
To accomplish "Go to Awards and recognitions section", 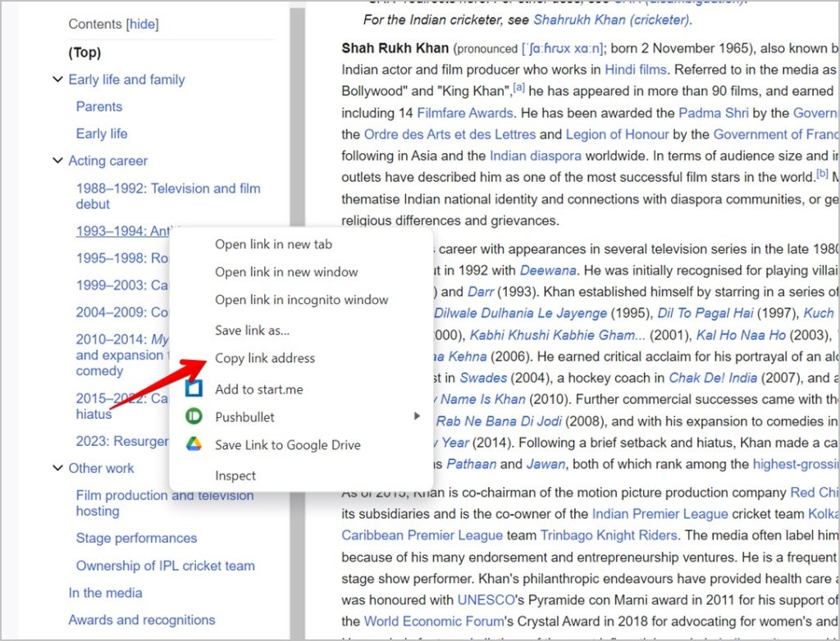I will coord(141,620).
